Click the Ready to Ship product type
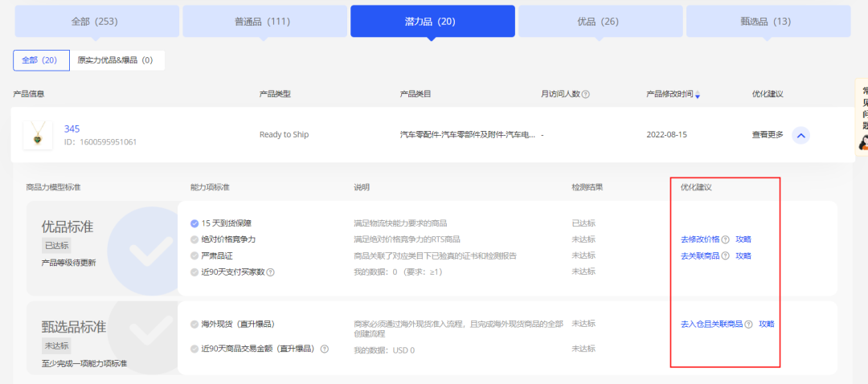Screen dimensions: 868x384 (x=284, y=134)
